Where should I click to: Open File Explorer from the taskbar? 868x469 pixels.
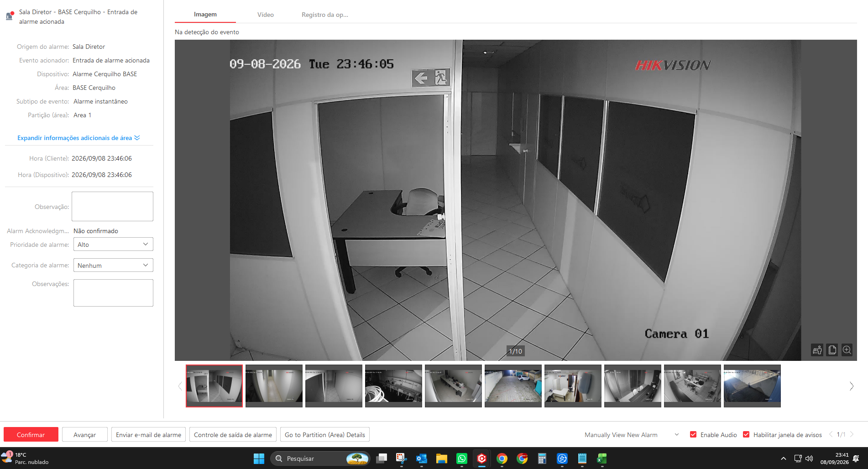click(x=441, y=459)
